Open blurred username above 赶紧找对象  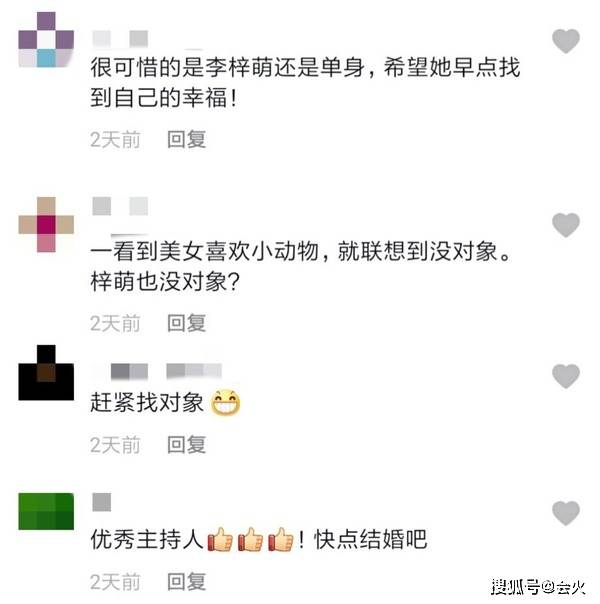166,371
